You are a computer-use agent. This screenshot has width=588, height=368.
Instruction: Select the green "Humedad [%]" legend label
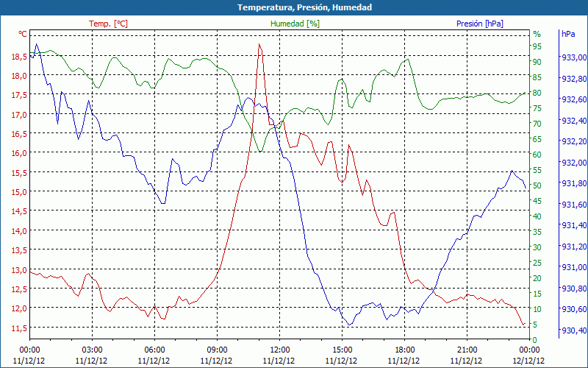tap(295, 24)
